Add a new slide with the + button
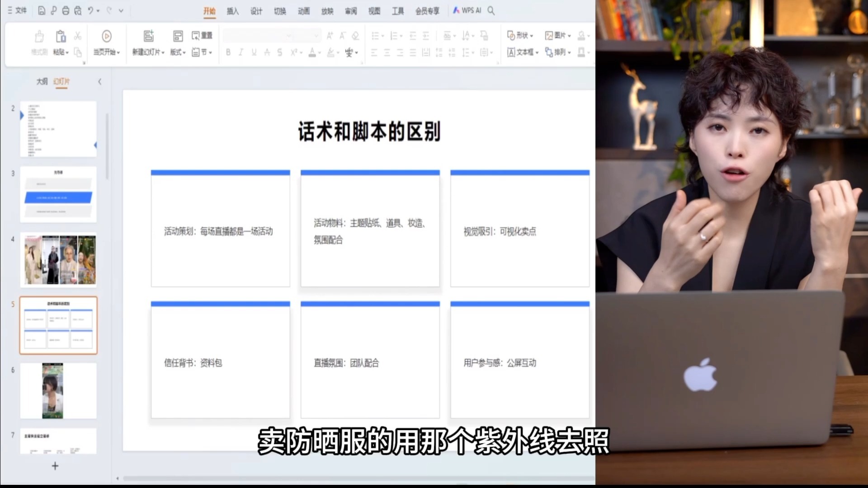Viewport: 868px width, 488px height. point(55,466)
